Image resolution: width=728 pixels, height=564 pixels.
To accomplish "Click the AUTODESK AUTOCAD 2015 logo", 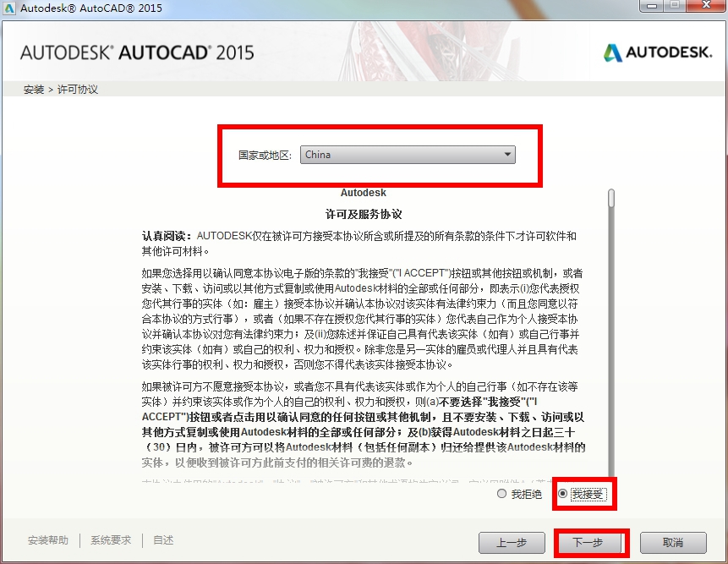I will tap(135, 51).
